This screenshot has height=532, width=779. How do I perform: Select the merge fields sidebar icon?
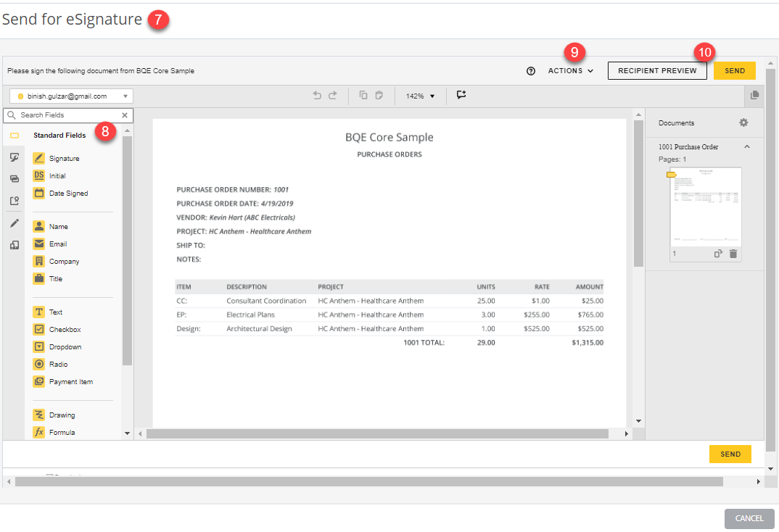click(15, 178)
